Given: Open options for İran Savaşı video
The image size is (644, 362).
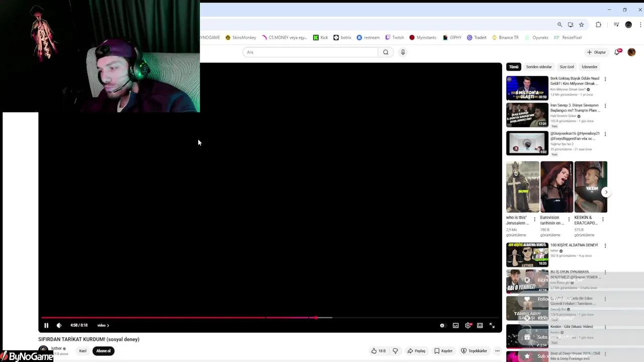Looking at the screenshot, I should 605,106.
